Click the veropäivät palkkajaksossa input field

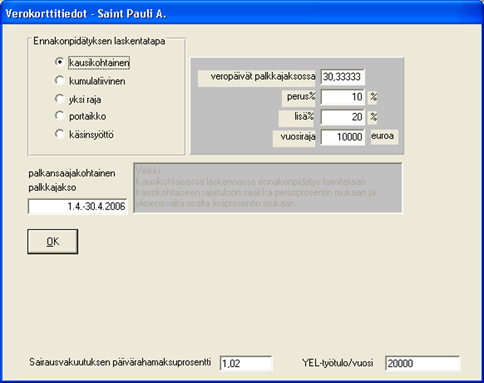(x=342, y=77)
